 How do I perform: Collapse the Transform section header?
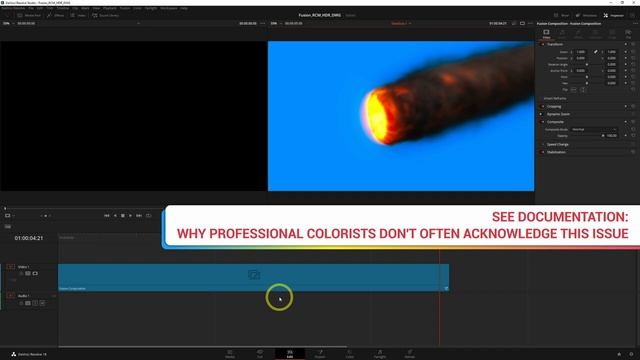coord(555,44)
